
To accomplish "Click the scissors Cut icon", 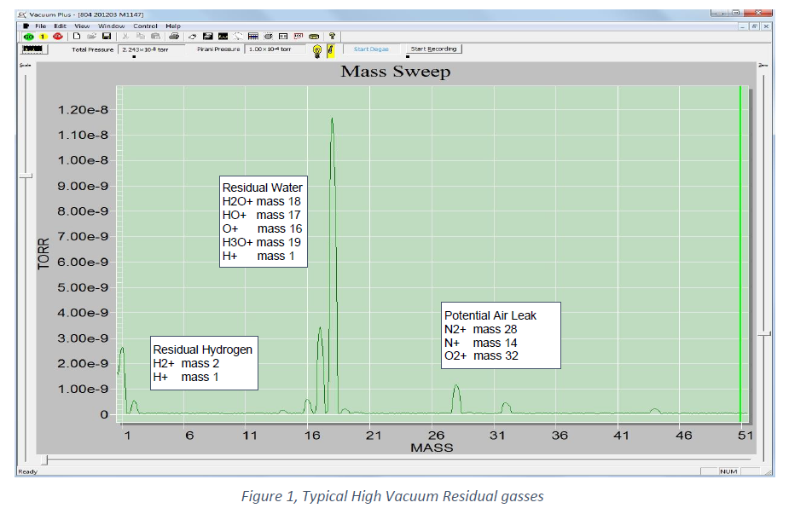I will (125, 37).
